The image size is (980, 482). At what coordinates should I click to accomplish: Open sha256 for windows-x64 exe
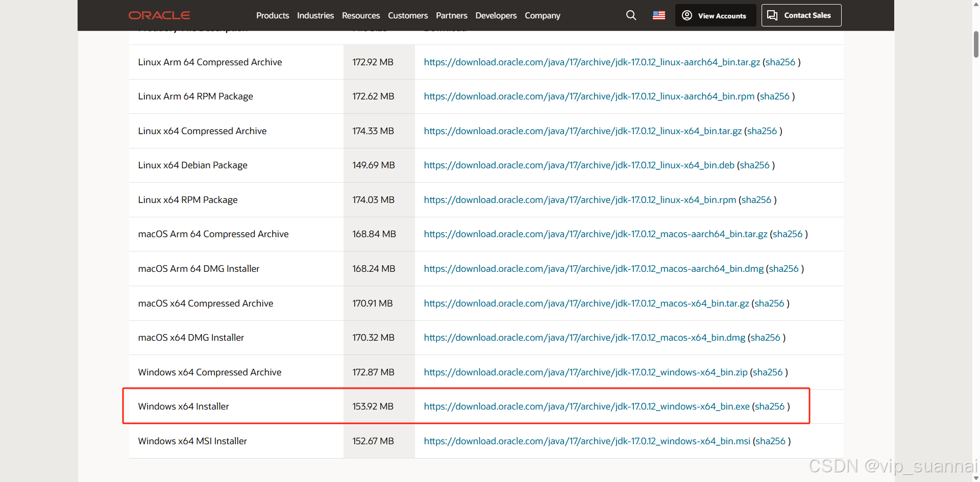click(x=770, y=407)
